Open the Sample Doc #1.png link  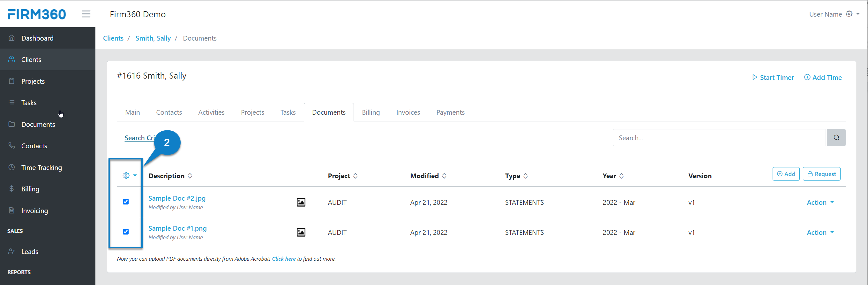[177, 228]
